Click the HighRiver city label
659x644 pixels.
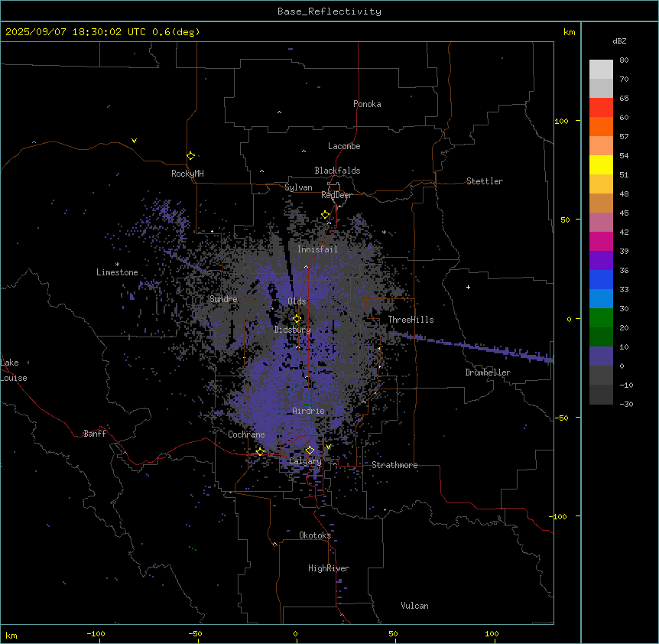coord(329,568)
